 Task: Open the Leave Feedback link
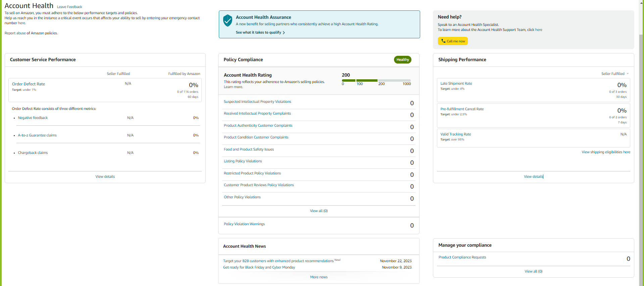69,7
